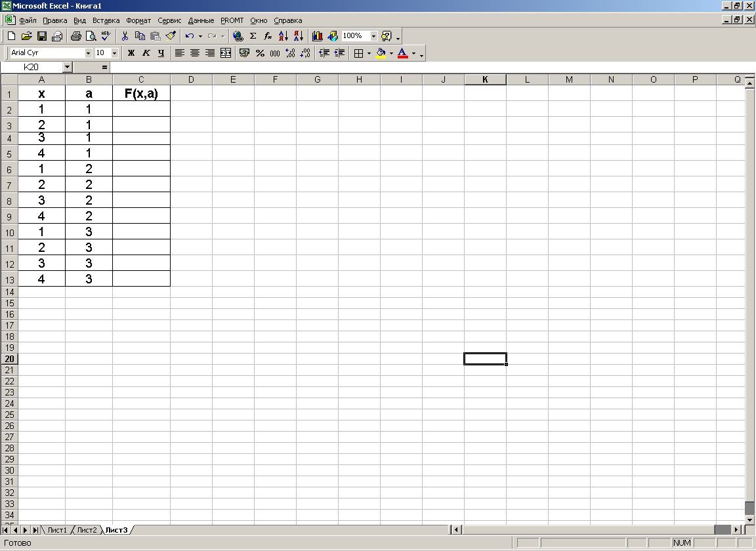This screenshot has height=551, width=756.
Task: Open the Drawing toolbar icon
Action: [333, 36]
